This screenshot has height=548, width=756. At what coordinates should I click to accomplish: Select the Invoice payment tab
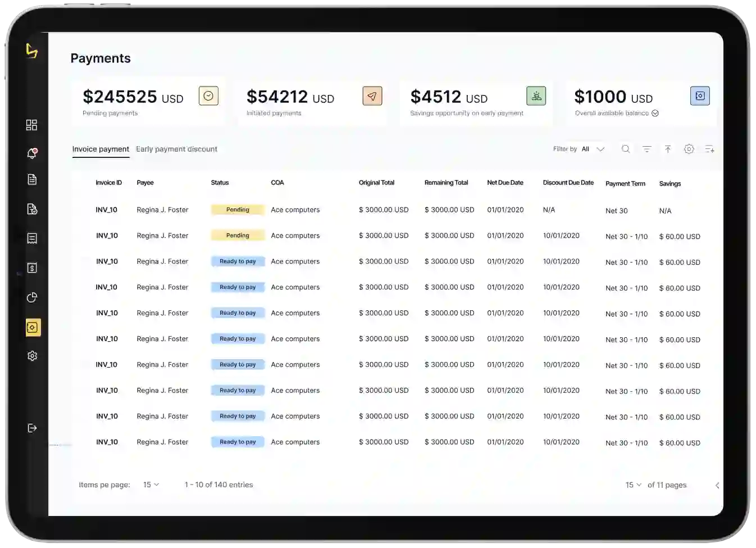click(101, 149)
